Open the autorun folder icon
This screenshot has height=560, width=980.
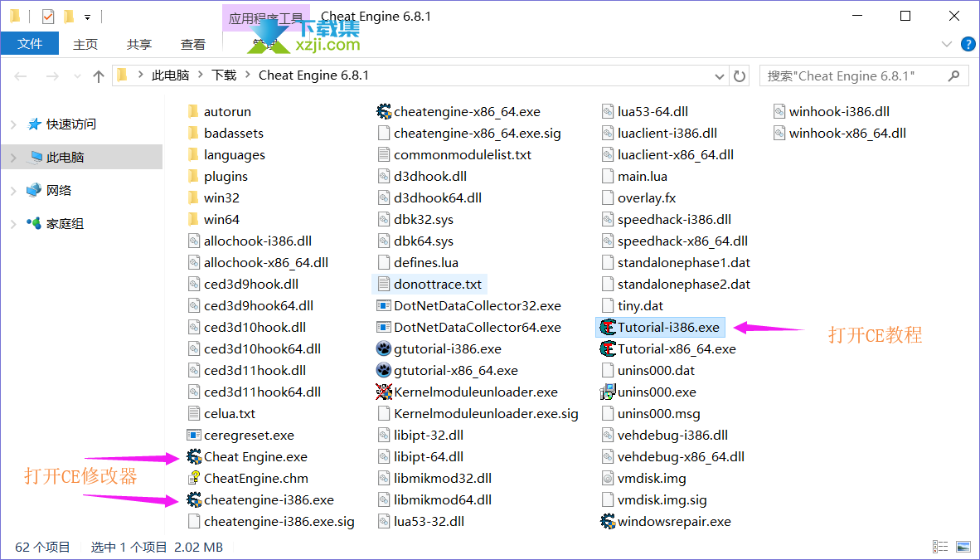tap(193, 111)
